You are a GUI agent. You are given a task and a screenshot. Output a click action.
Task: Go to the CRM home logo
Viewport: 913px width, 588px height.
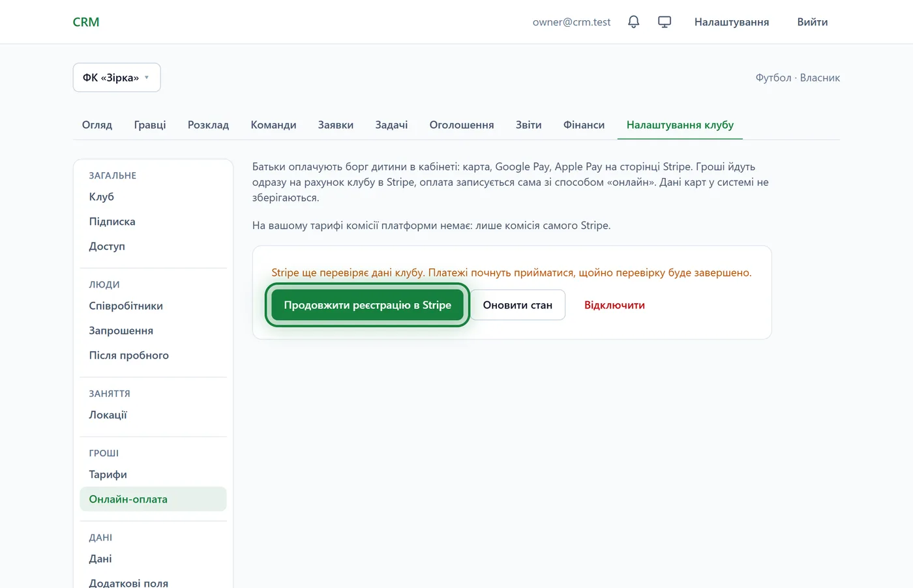(x=86, y=22)
